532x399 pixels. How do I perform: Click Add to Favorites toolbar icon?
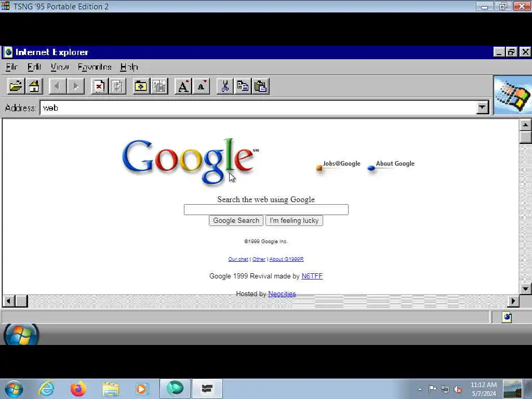pyautogui.click(x=159, y=86)
